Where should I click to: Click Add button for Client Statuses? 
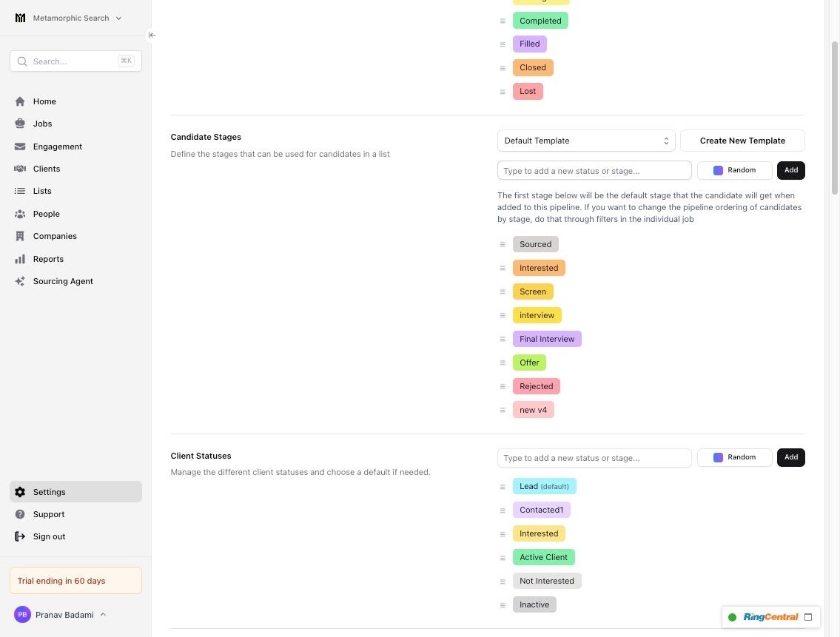pos(790,457)
